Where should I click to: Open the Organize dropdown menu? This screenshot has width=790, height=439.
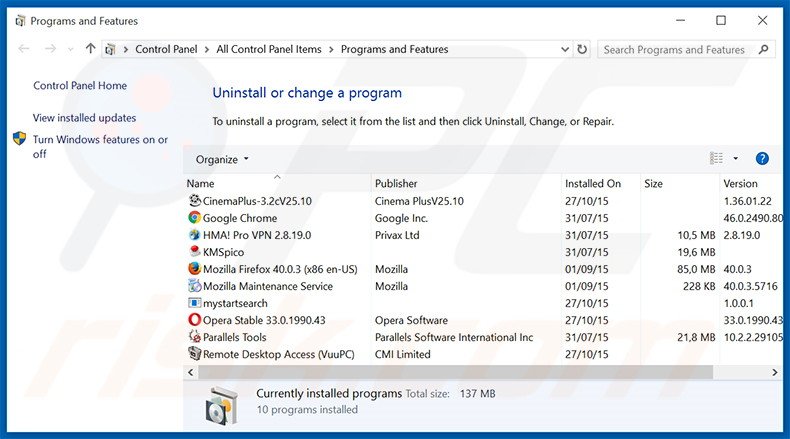[x=222, y=159]
